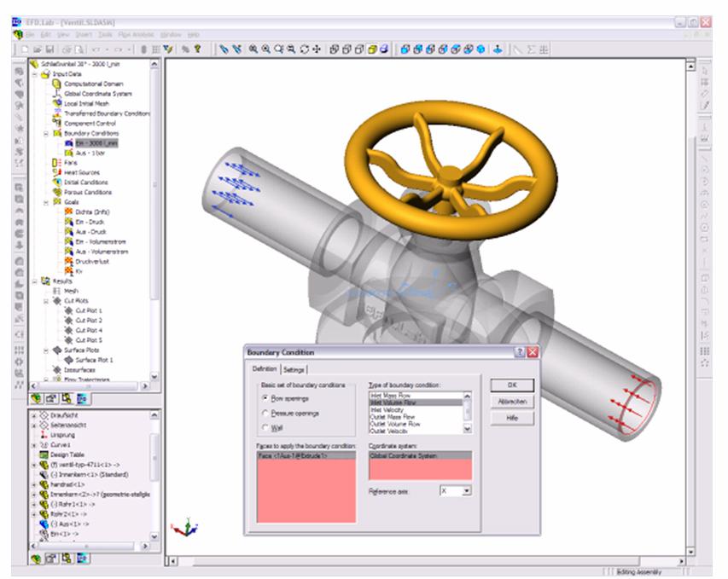
Task: Open the Reference axis dropdown
Action: click(x=466, y=491)
